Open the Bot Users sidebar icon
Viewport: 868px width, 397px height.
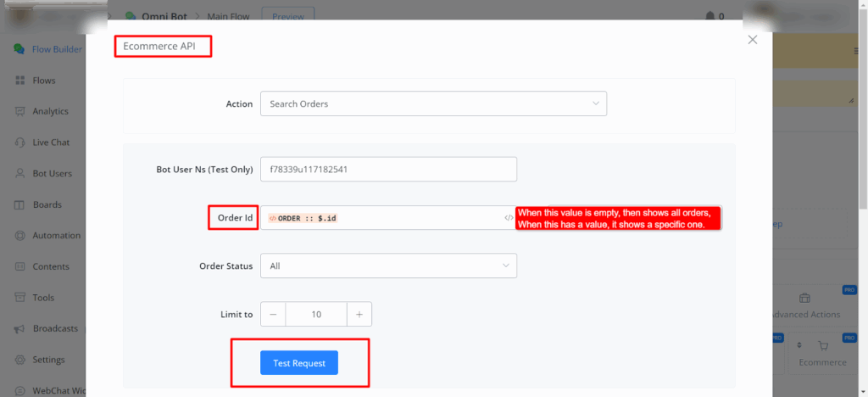point(19,173)
